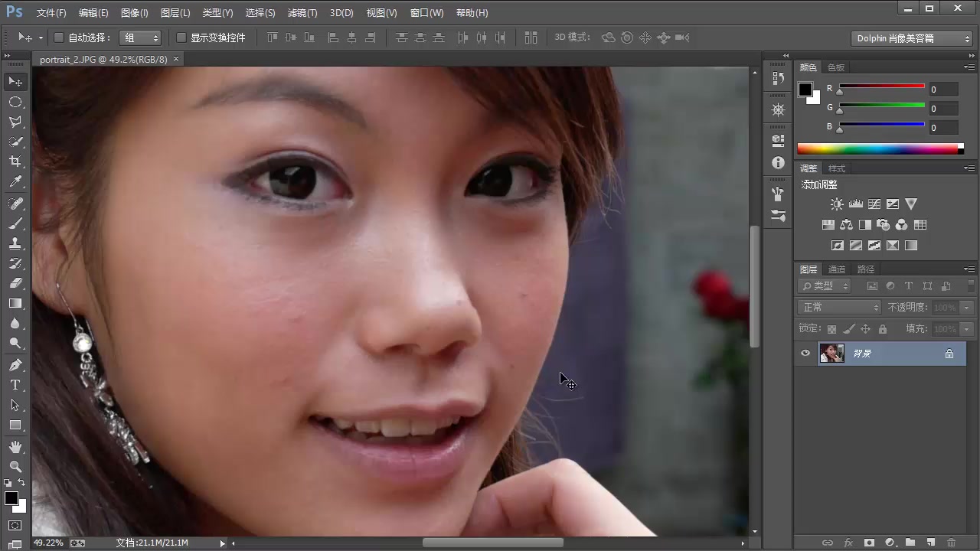This screenshot has width=980, height=551.
Task: Click the add layer mask button
Action: [869, 543]
